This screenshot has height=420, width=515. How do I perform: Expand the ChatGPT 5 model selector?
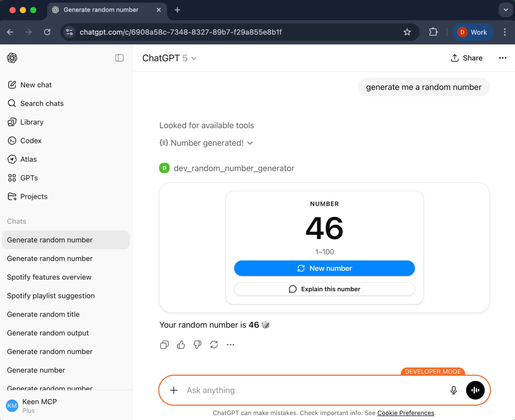point(170,58)
